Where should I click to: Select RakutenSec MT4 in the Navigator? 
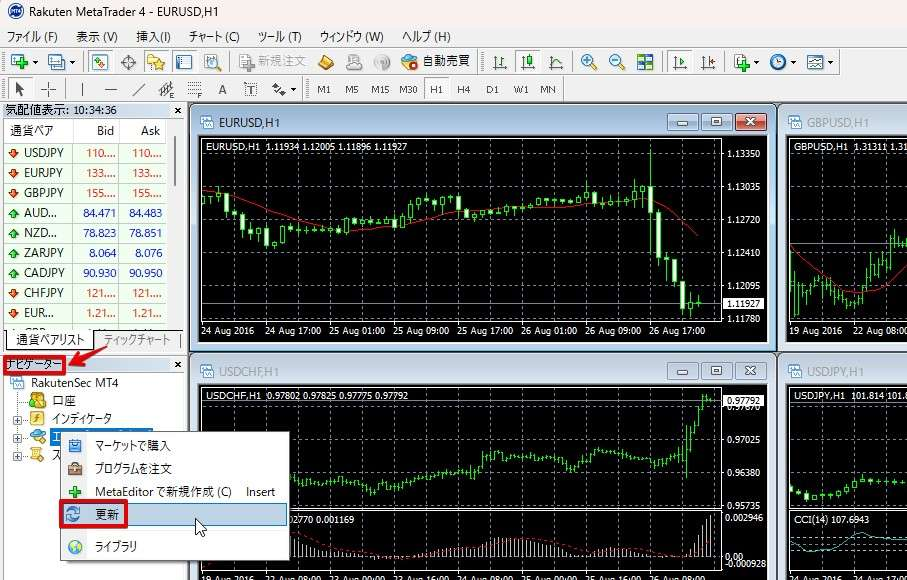74,383
